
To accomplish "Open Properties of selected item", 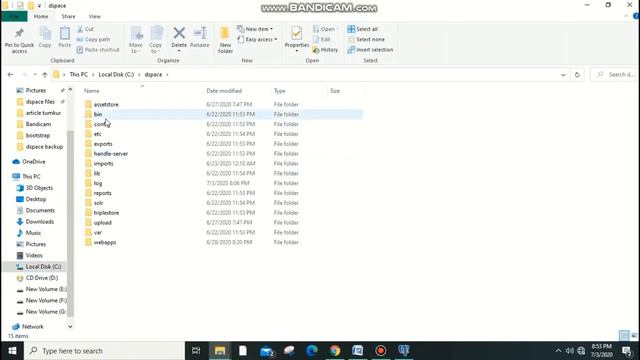I will [297, 39].
